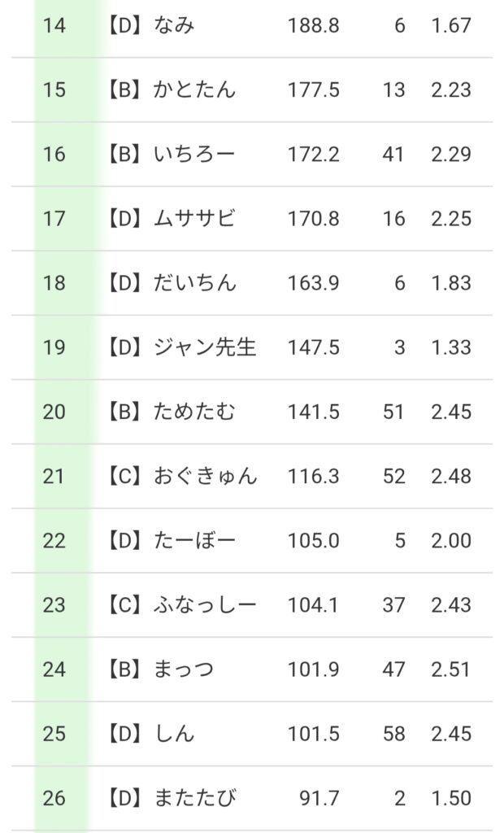Click the player name ためたむ
Image resolution: width=504 pixels, height=833 pixels.
tap(194, 412)
